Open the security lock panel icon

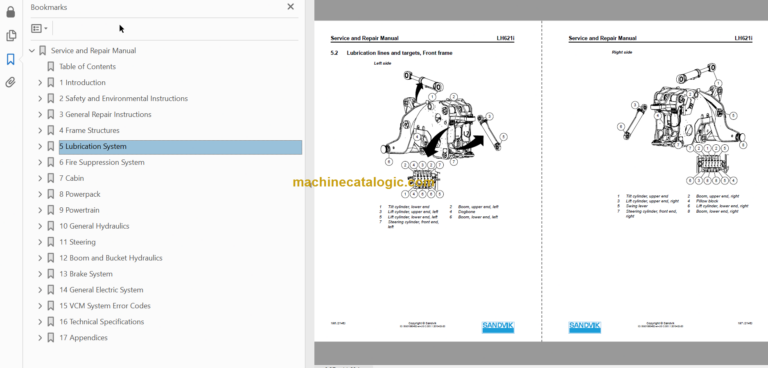(10, 12)
